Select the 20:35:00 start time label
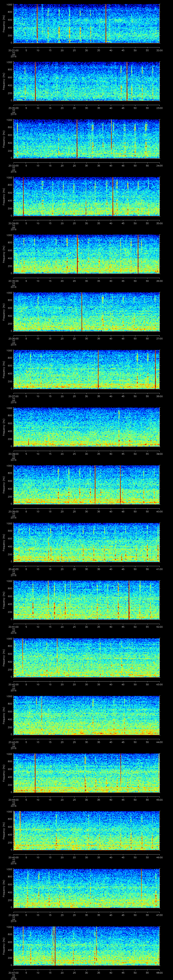 pyautogui.click(x=13, y=281)
